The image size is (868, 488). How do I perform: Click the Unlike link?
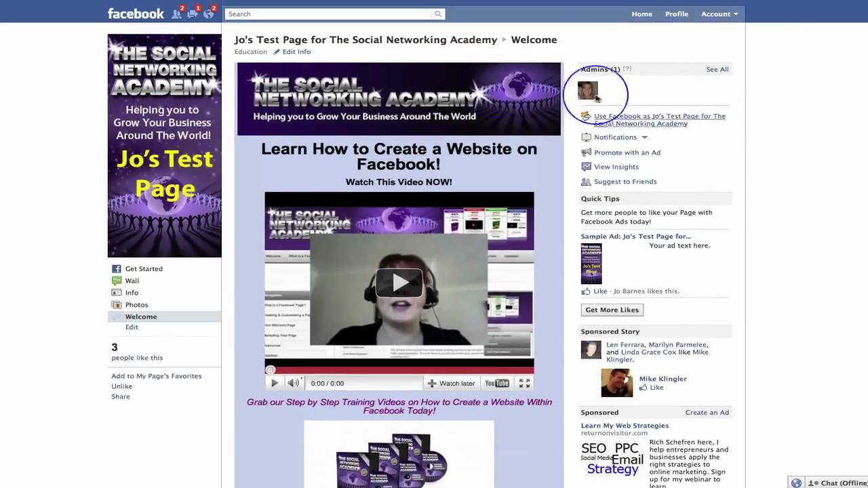click(x=122, y=386)
